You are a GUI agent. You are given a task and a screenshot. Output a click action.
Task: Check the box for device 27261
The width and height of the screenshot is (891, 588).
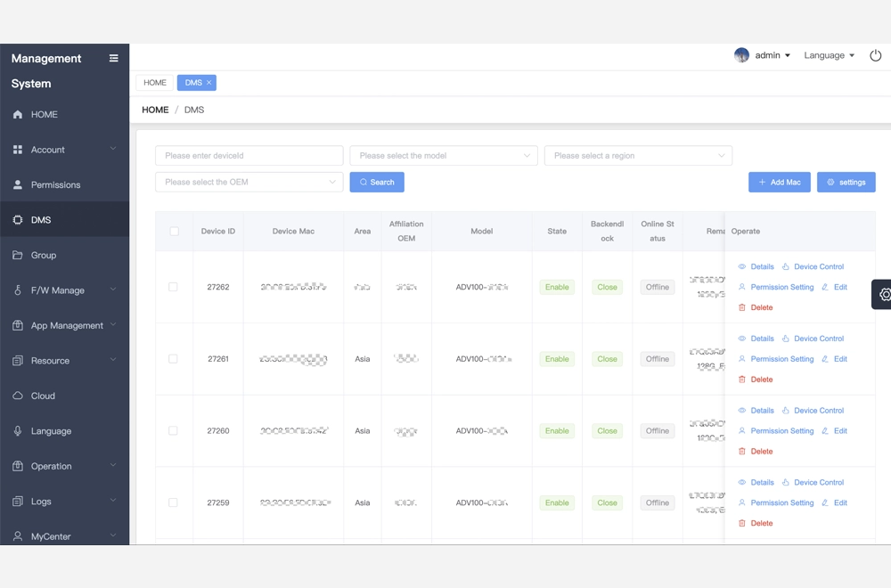pos(173,359)
